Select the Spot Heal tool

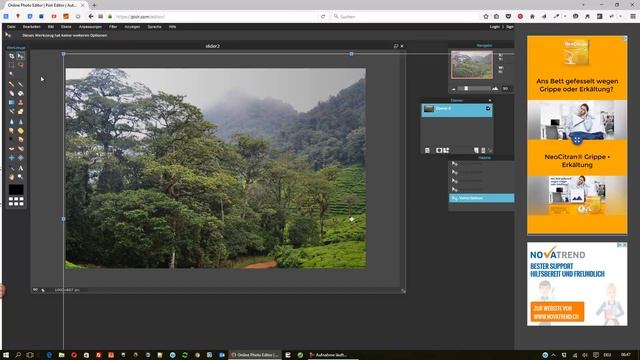[20, 149]
